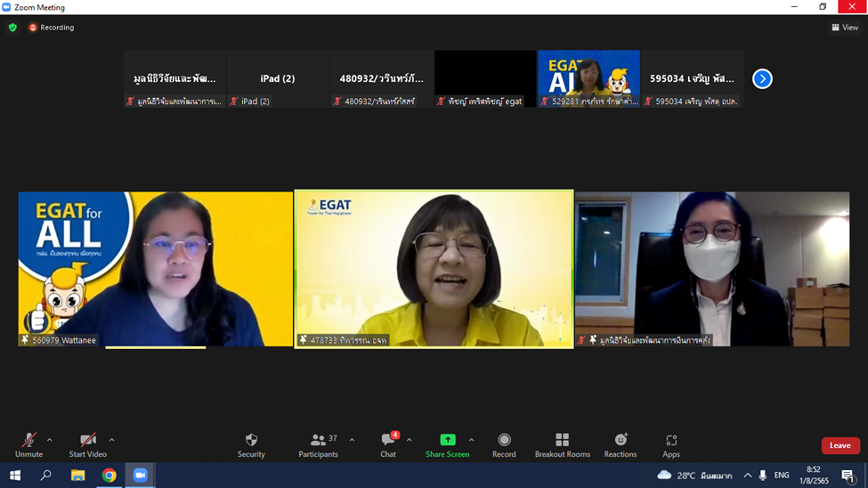The width and height of the screenshot is (868, 488).
Task: Start video with the camera icon
Action: tap(87, 445)
